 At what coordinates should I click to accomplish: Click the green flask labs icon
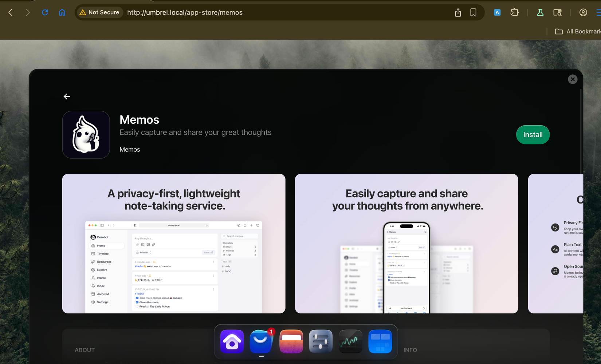[x=540, y=12]
